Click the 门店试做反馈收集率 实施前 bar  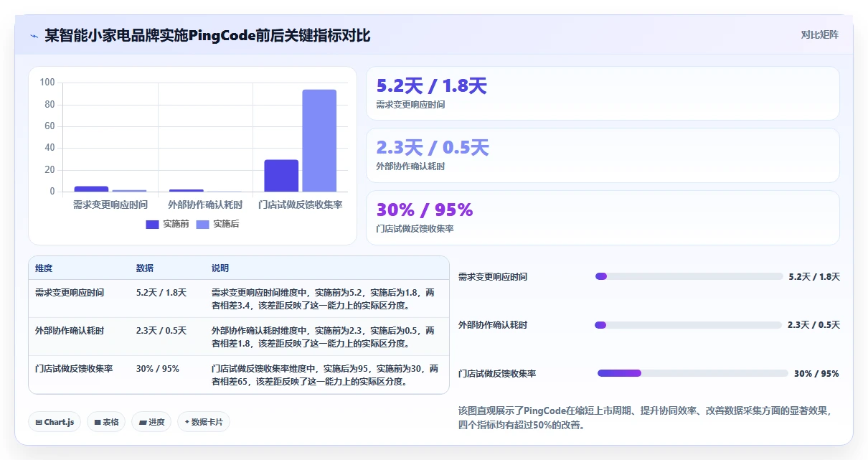click(281, 176)
